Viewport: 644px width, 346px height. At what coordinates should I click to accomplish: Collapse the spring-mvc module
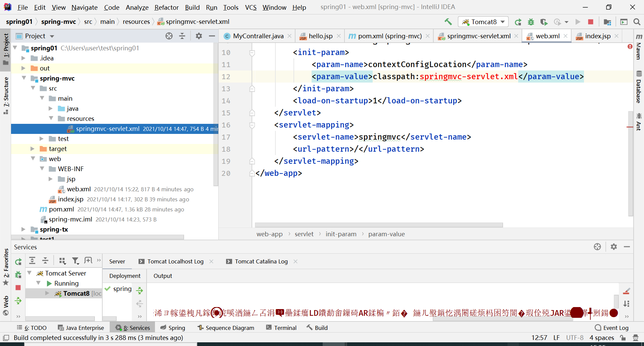(x=24, y=78)
